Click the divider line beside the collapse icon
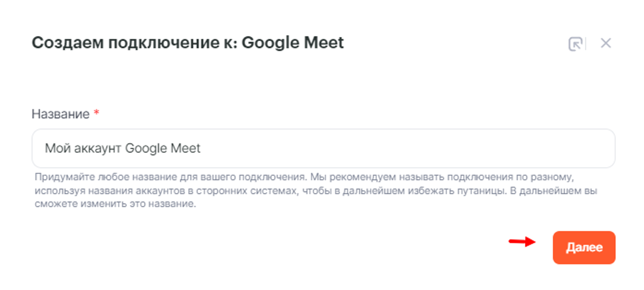Image resolution: width=644 pixels, height=290 pixels. click(x=586, y=44)
